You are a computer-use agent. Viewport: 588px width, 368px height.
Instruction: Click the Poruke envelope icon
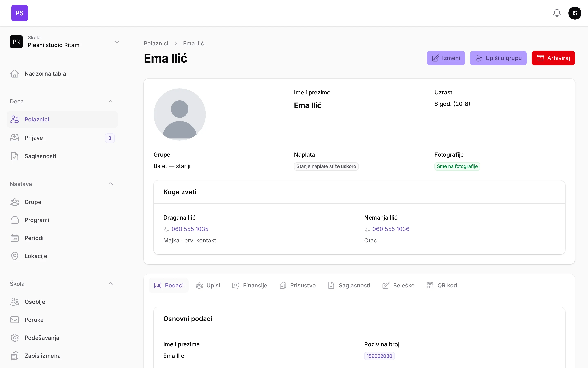tap(14, 320)
